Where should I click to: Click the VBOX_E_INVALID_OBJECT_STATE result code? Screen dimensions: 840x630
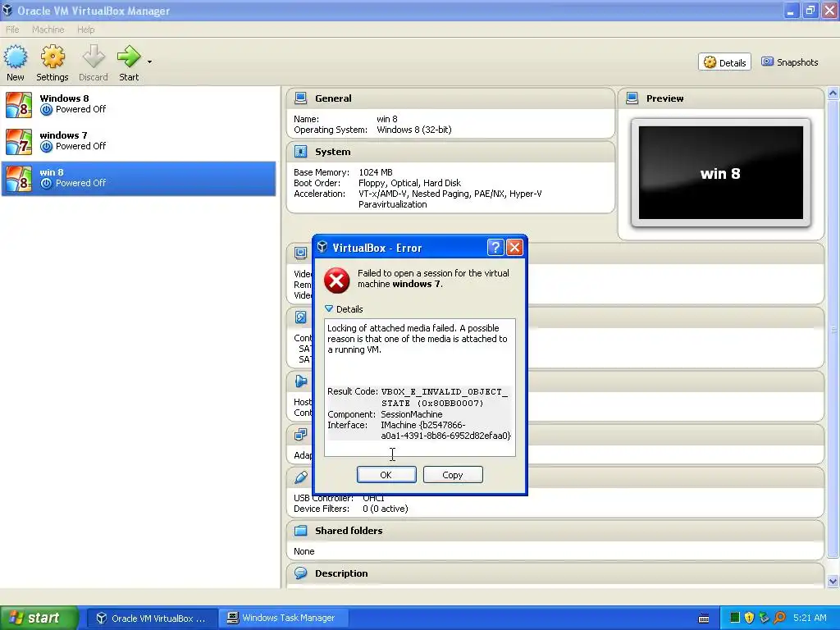click(444, 397)
